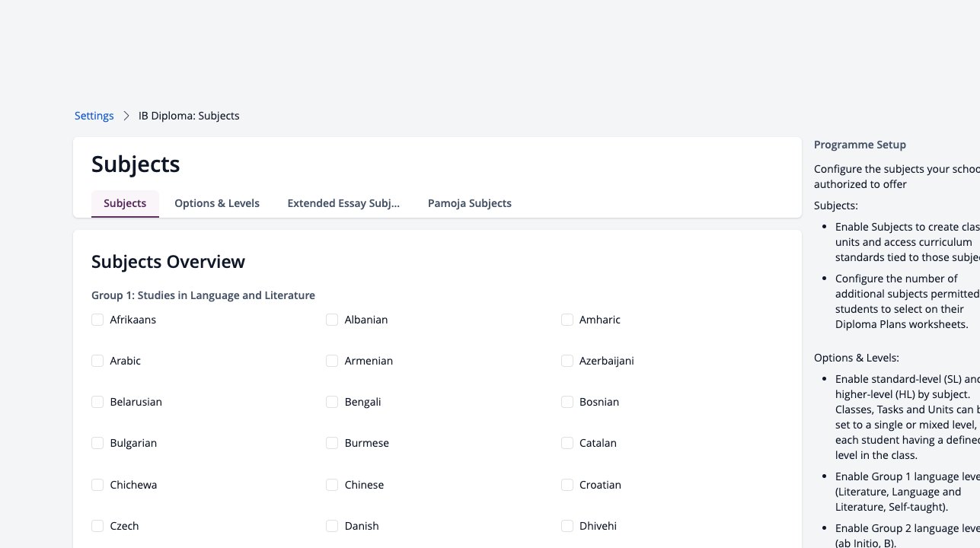The width and height of the screenshot is (980, 548).
Task: Select the Pamoja Subjects tab
Action: point(470,203)
